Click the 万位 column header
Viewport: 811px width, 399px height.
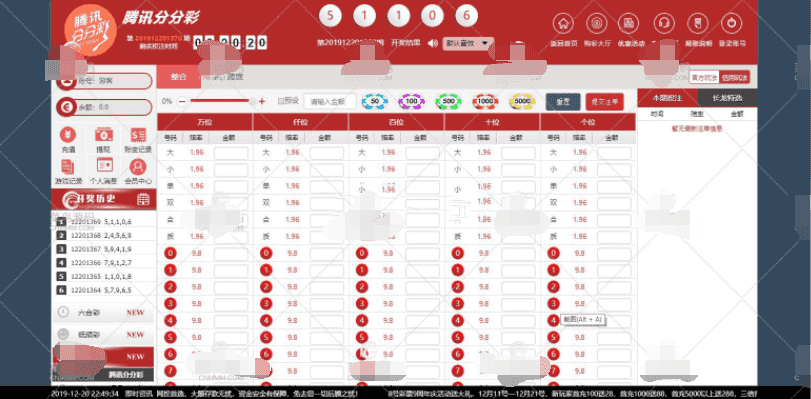(x=205, y=122)
